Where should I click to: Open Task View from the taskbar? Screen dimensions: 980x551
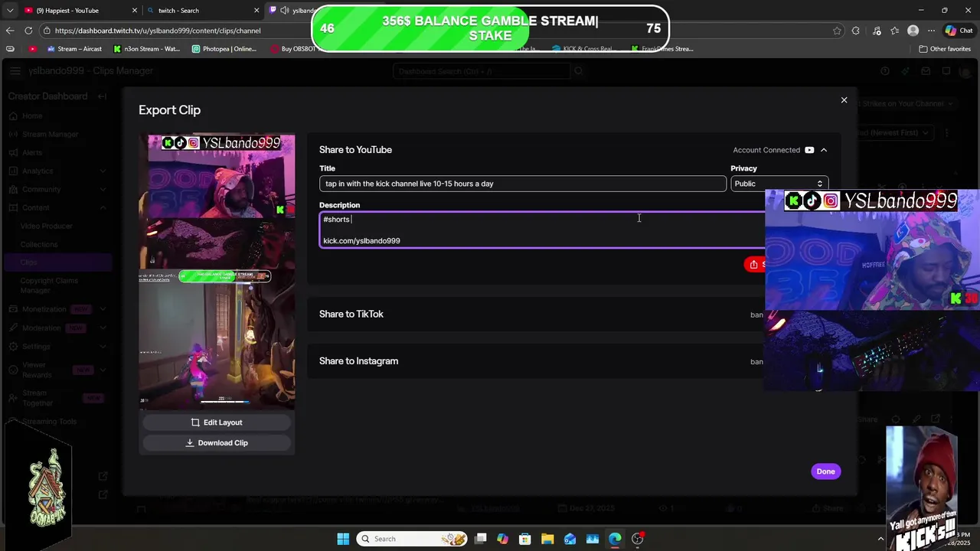tap(480, 539)
